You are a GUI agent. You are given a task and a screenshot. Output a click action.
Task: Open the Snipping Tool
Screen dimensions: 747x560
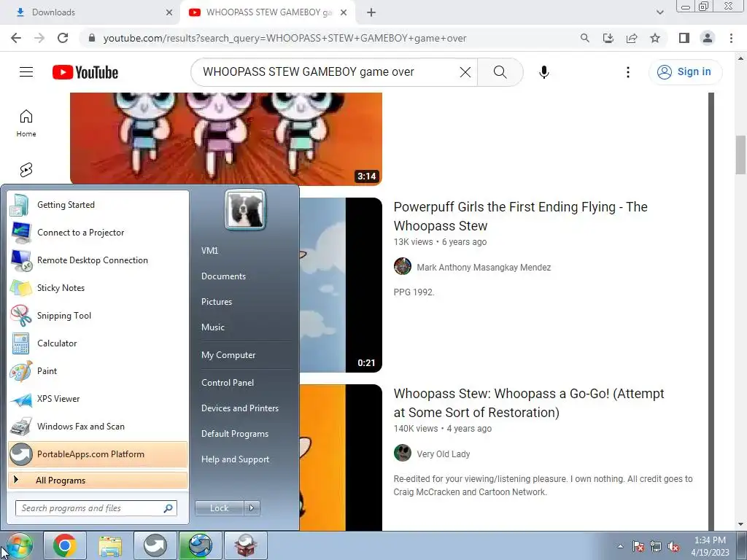tap(98, 315)
